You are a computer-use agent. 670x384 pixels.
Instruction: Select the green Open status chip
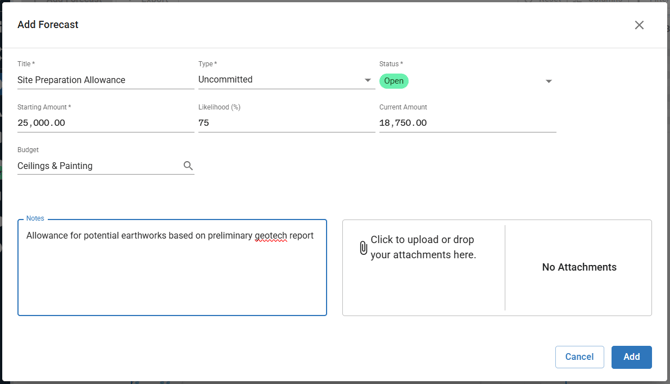point(394,81)
